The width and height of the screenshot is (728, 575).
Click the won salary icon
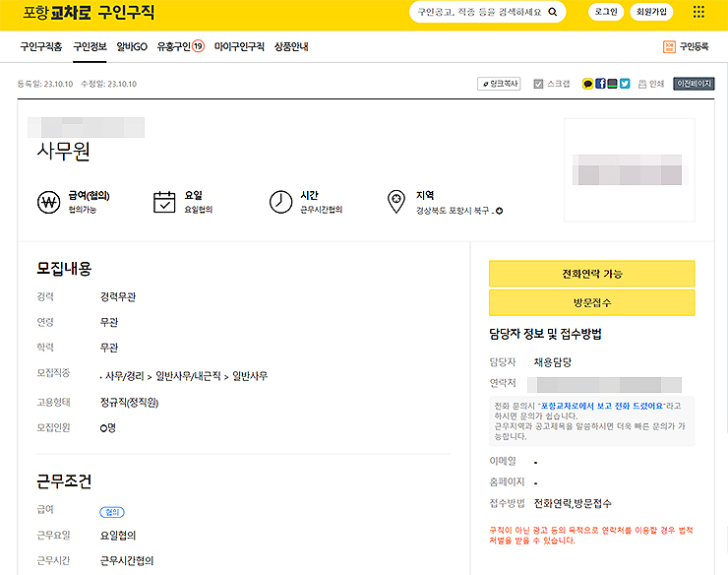click(49, 202)
